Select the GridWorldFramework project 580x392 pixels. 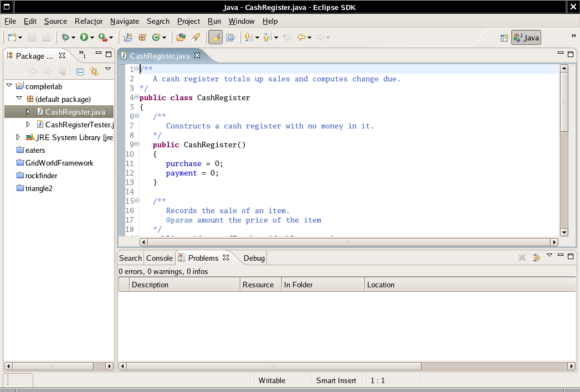59,163
